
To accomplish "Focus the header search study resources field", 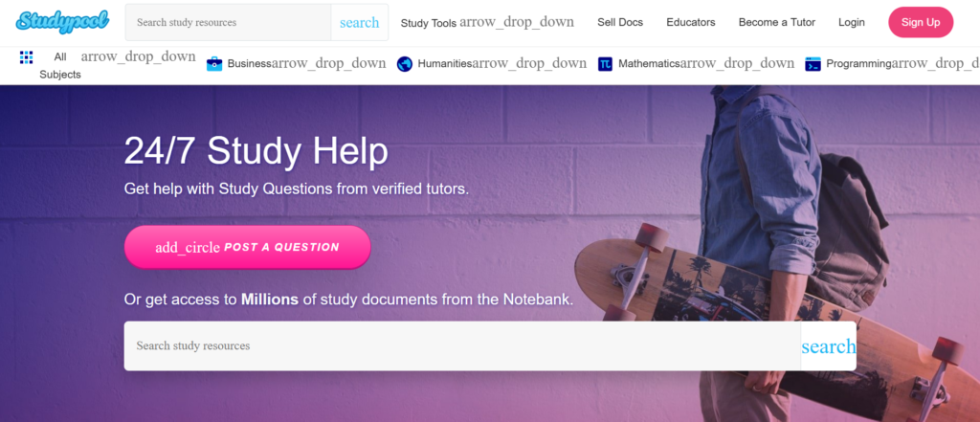I will [x=228, y=23].
